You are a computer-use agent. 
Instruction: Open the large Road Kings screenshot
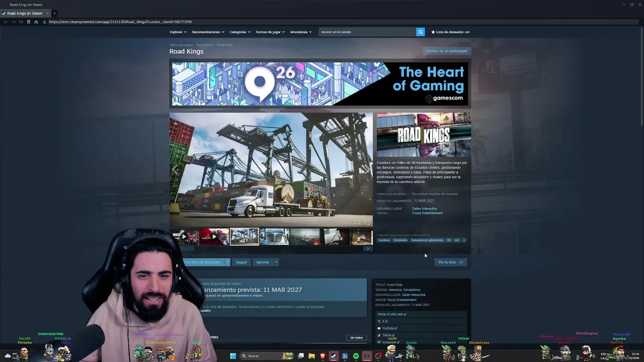[x=271, y=170]
